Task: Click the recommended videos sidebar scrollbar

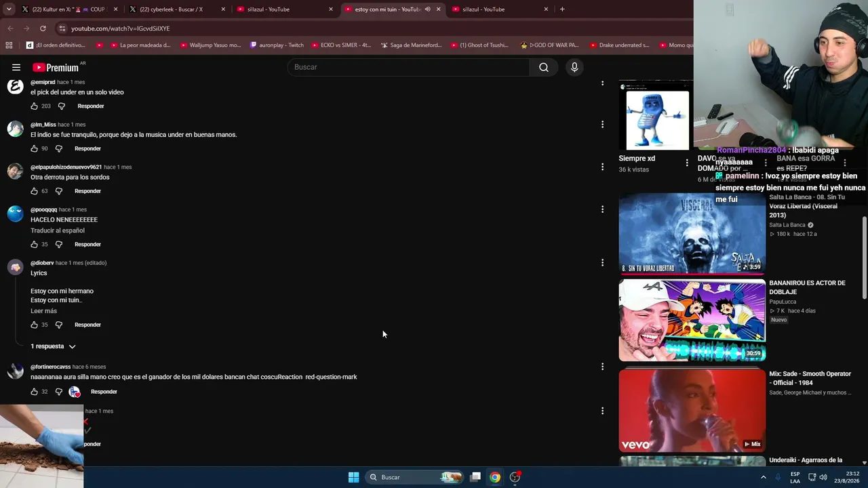Action: click(x=864, y=258)
